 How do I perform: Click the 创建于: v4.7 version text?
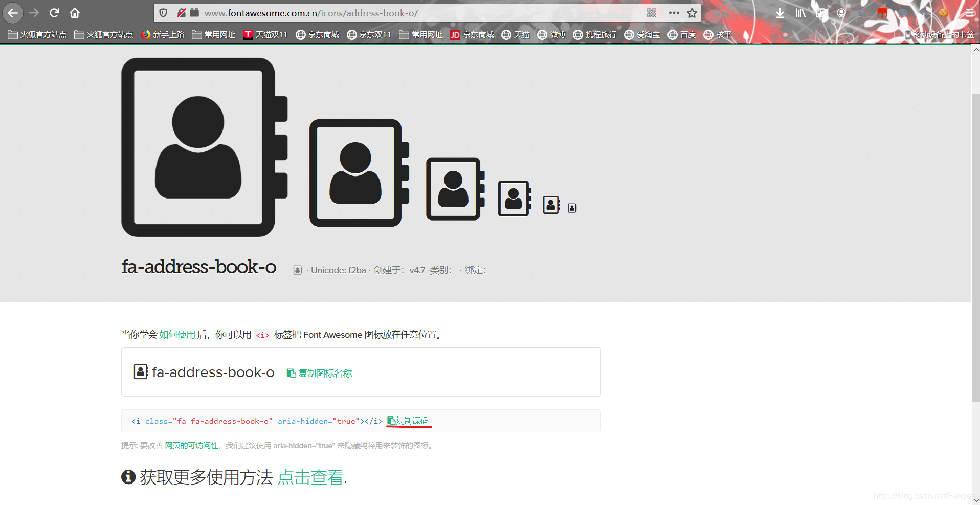click(x=399, y=270)
